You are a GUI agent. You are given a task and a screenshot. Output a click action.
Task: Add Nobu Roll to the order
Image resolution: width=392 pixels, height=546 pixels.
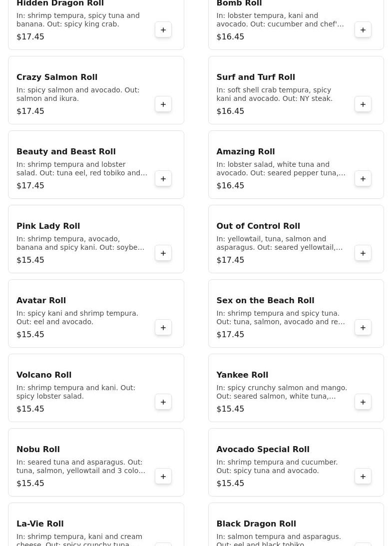[x=163, y=477]
